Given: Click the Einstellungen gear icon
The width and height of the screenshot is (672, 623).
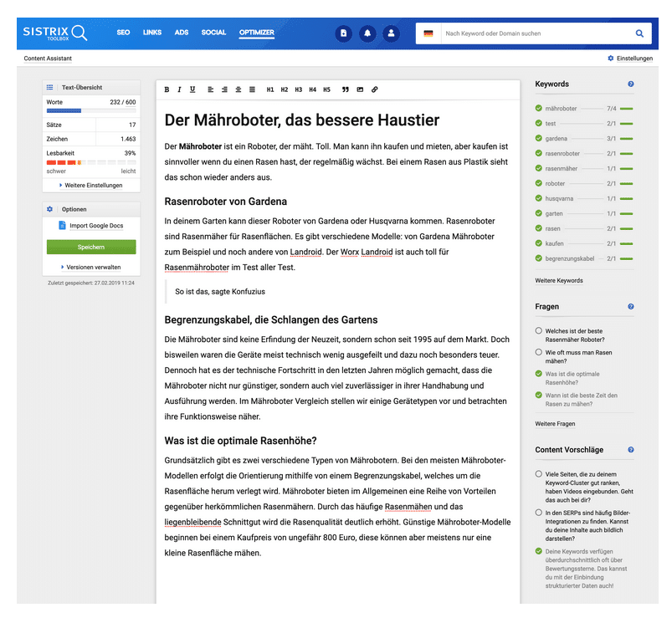Looking at the screenshot, I should (611, 59).
